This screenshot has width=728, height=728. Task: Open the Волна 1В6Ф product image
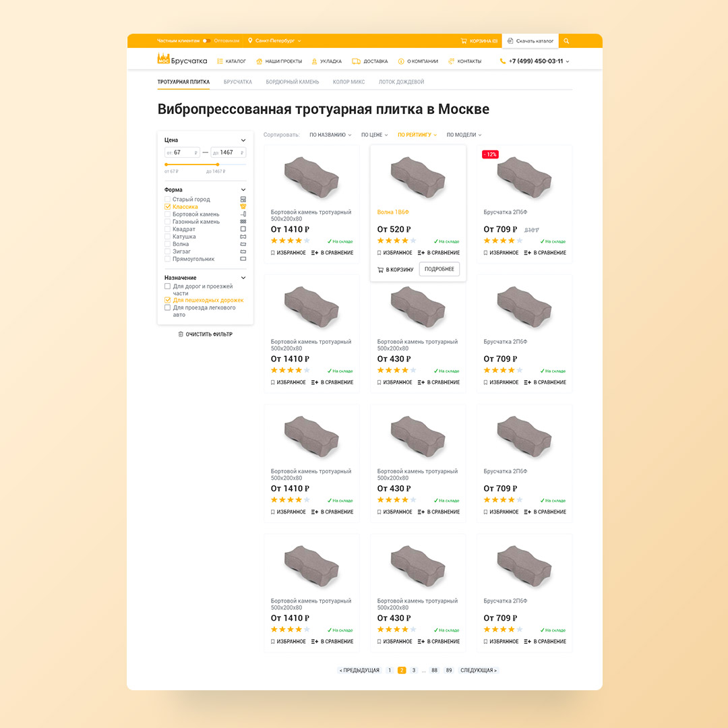418,177
